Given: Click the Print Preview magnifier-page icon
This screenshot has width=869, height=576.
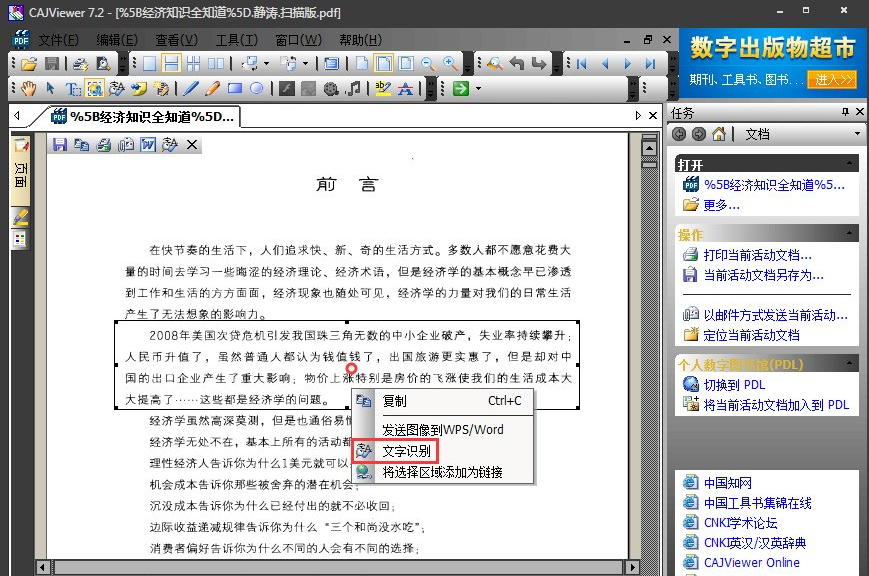Looking at the screenshot, I should (x=103, y=64).
